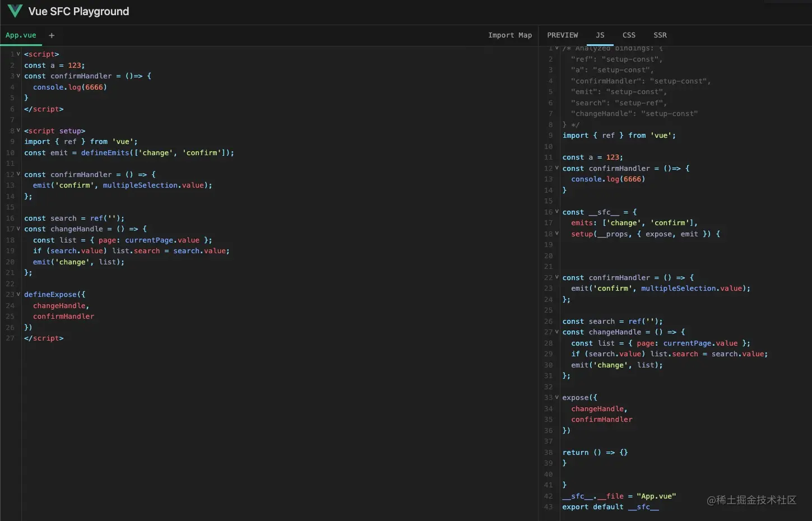Collapse the expose block at output line 33
The height and width of the screenshot is (521, 812).
pyautogui.click(x=556, y=397)
